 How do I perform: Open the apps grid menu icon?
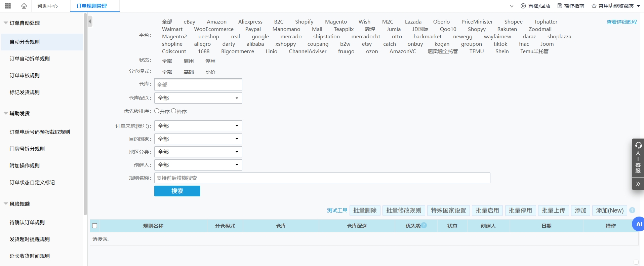click(8, 6)
